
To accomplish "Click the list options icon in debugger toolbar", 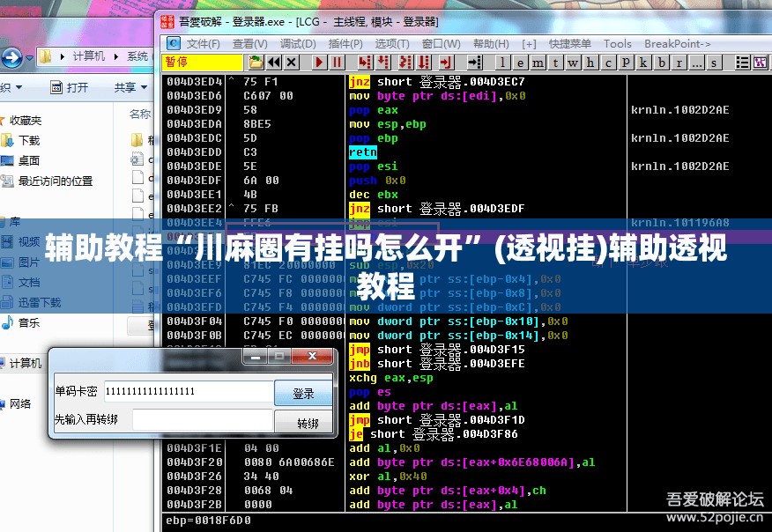I will point(742,62).
